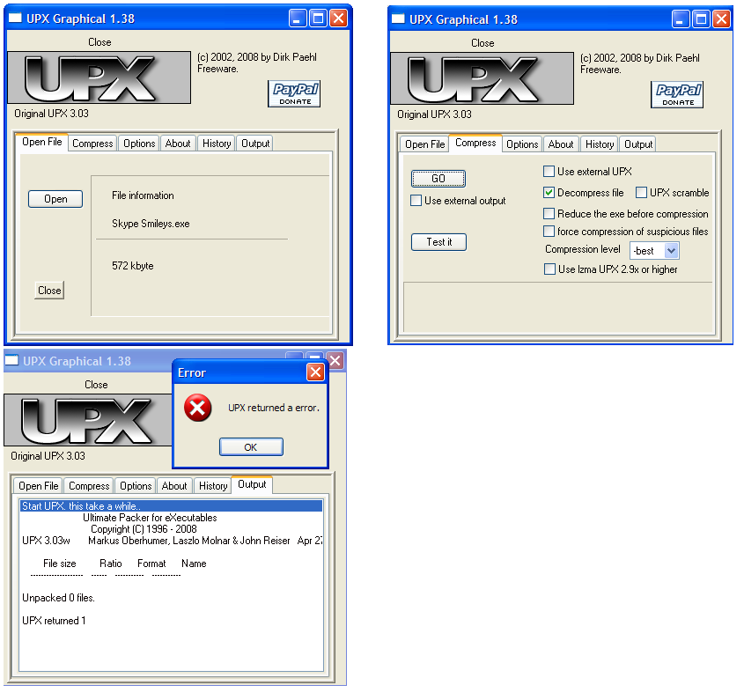
Task: Switch to History tab in the Output window
Action: (x=213, y=486)
